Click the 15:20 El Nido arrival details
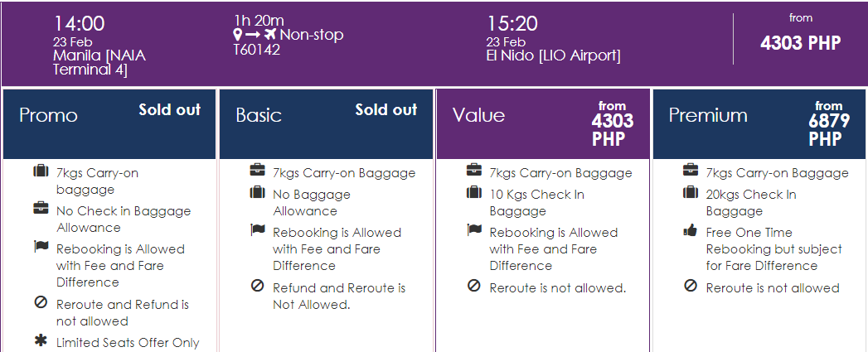The image size is (868, 352). 554,39
